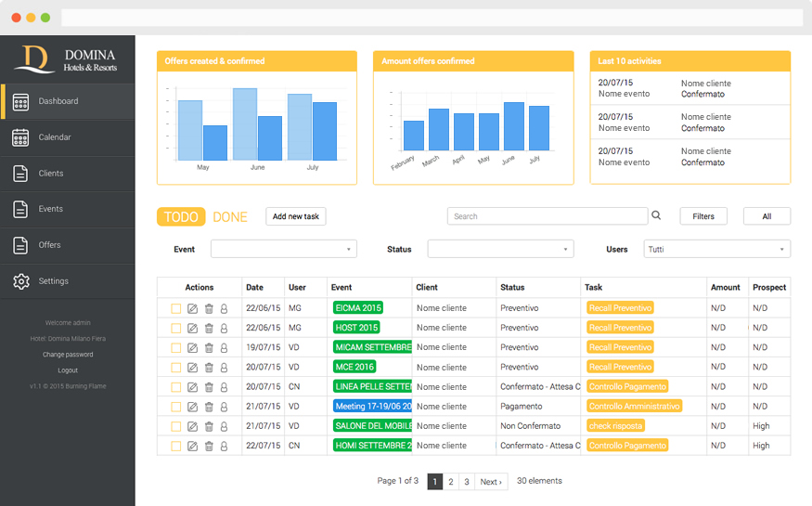Click the Clients document icon
The height and width of the screenshot is (506, 812).
(20, 174)
